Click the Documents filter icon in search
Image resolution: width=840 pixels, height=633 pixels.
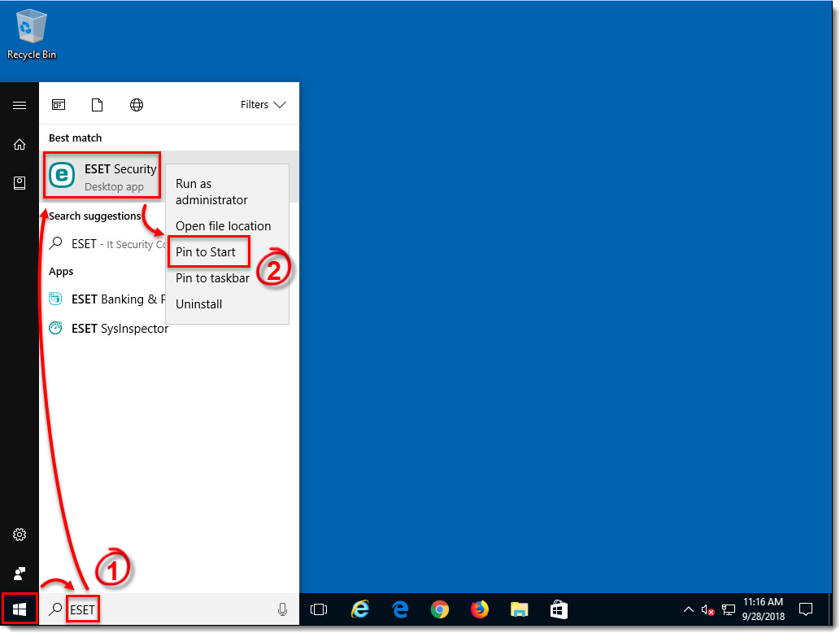tap(97, 104)
